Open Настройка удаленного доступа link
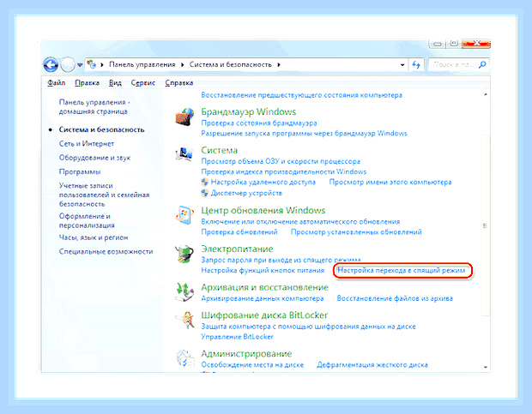Image resolution: width=532 pixels, height=414 pixels. 263,182
